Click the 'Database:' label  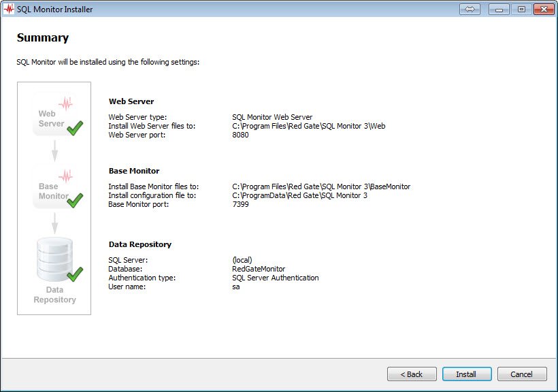tap(125, 269)
